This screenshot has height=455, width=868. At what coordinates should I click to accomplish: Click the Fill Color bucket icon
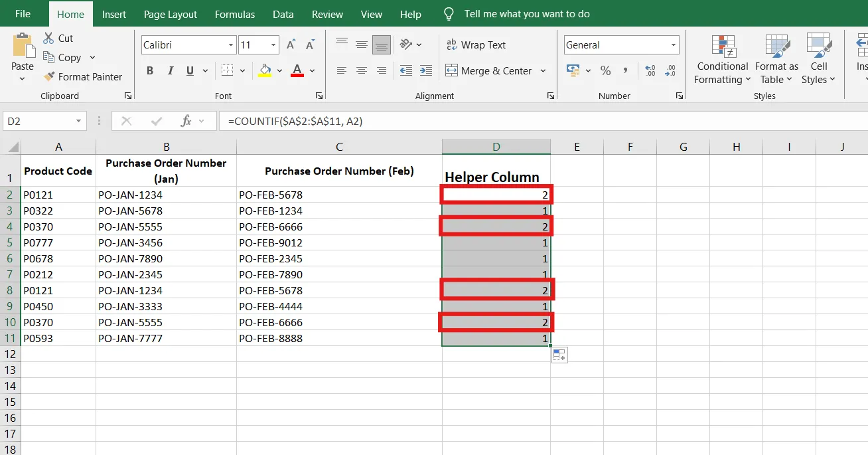(265, 70)
